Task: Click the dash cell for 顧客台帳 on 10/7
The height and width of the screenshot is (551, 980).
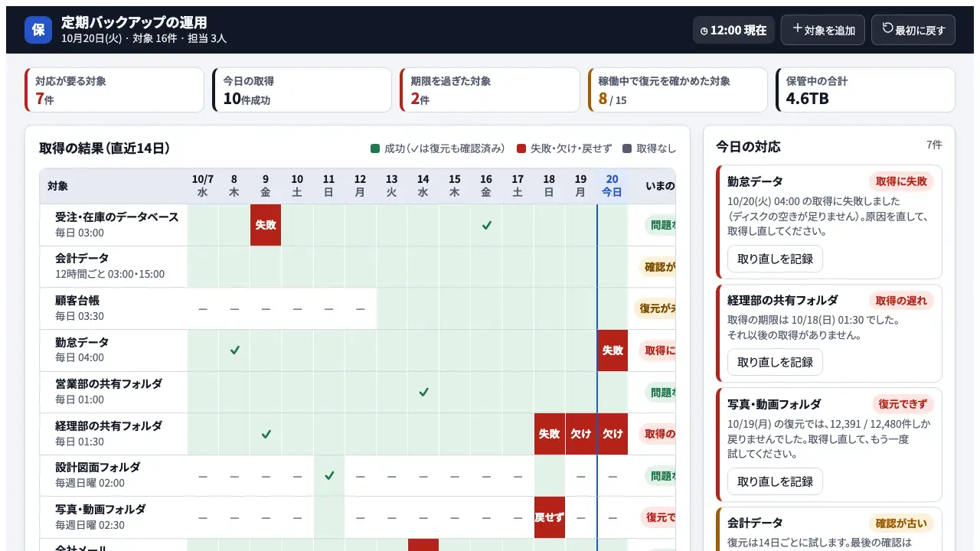Action: click(203, 308)
